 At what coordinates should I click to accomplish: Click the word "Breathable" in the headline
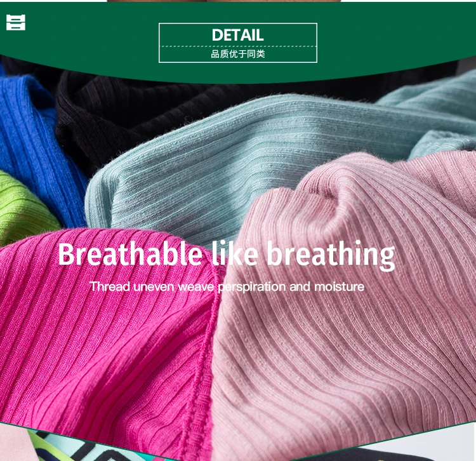tap(130, 253)
